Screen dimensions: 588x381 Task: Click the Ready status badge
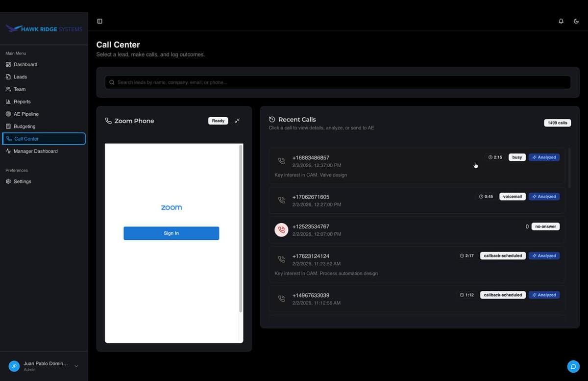pos(218,121)
